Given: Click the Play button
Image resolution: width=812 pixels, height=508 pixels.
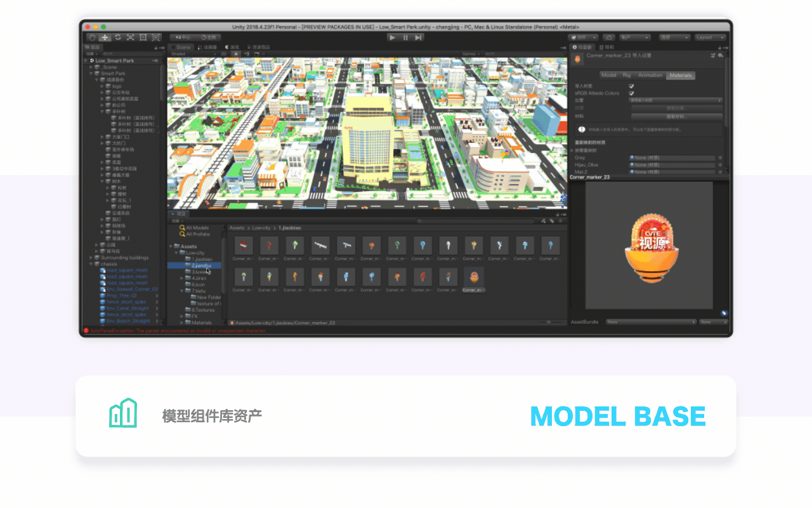Looking at the screenshot, I should [392, 37].
